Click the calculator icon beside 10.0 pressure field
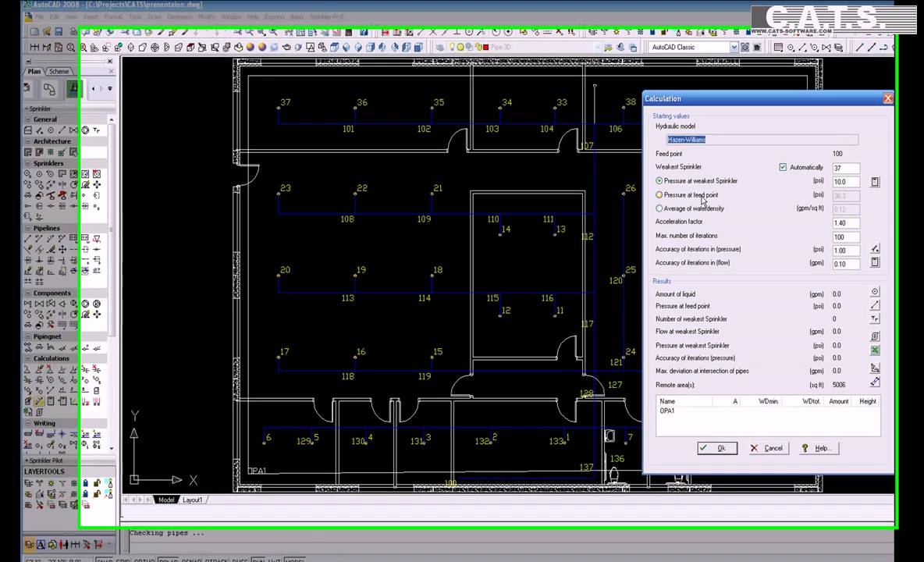924x562 pixels. coord(875,182)
